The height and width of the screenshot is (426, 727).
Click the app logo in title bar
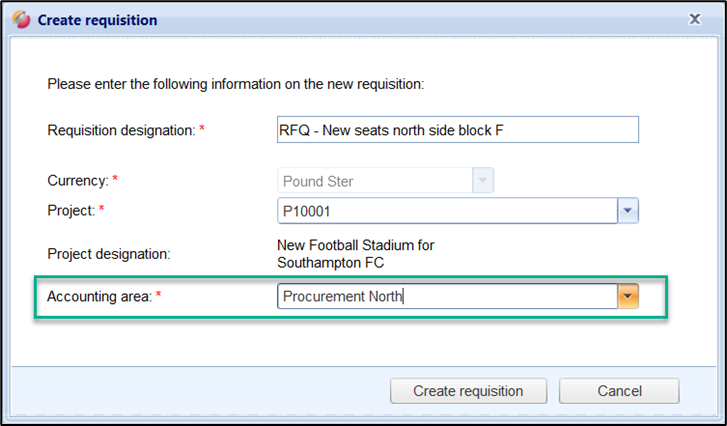click(x=19, y=19)
